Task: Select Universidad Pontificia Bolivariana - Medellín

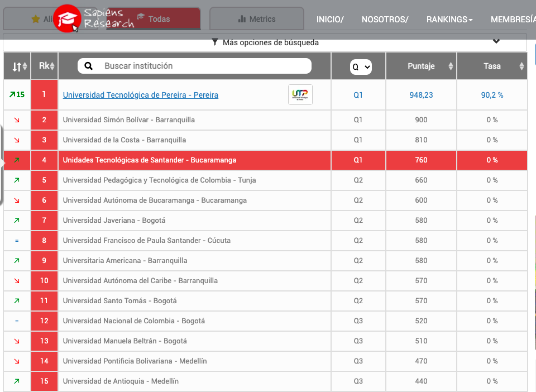Action: pos(135,361)
